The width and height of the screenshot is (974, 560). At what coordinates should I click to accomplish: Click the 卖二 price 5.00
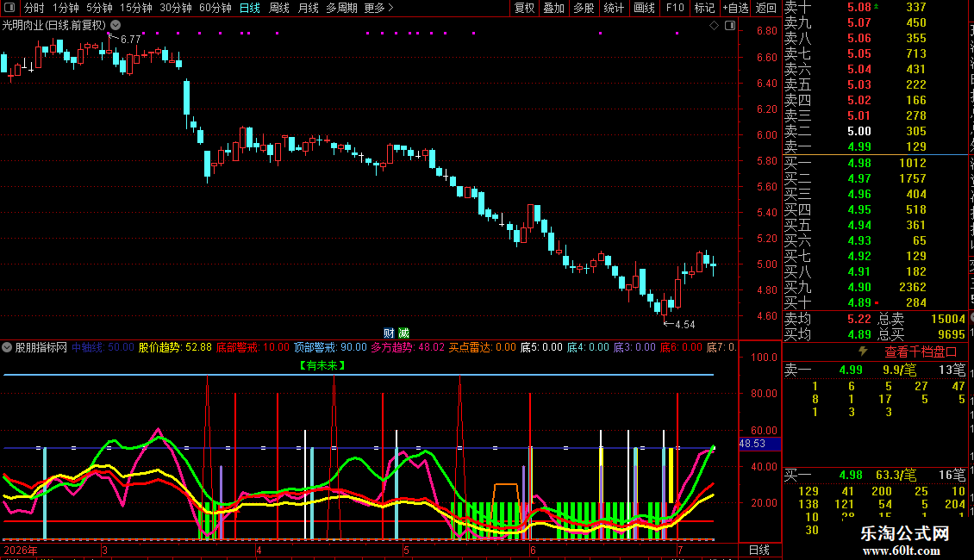tap(859, 131)
